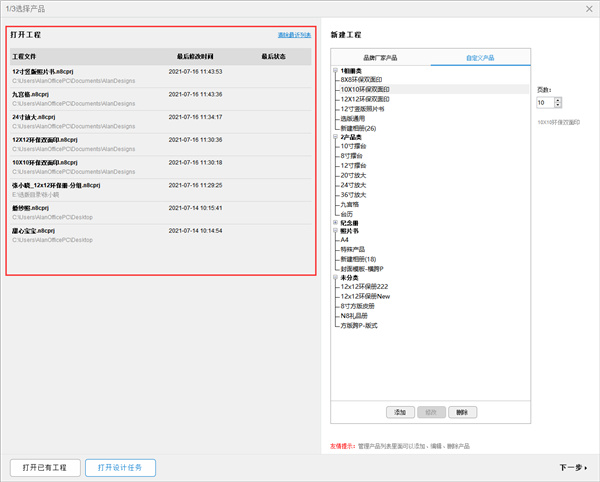The width and height of the screenshot is (600, 482).
Task: Select 8X8环保双面印 product
Action: click(361, 80)
